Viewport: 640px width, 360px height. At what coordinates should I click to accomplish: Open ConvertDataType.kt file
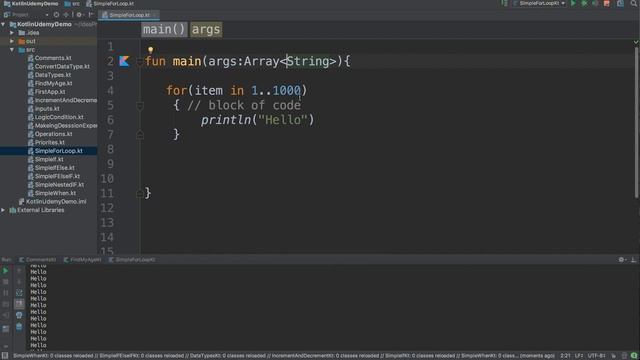[58, 67]
